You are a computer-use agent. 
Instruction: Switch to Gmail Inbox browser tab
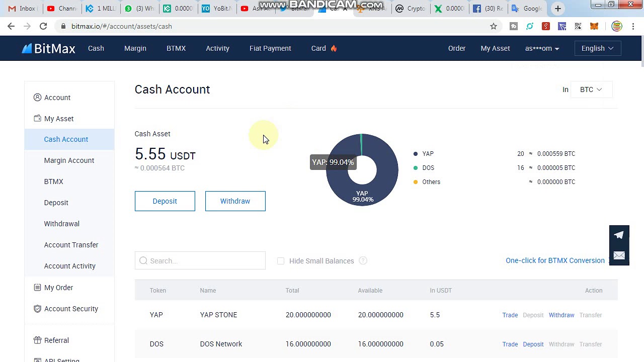(22, 9)
